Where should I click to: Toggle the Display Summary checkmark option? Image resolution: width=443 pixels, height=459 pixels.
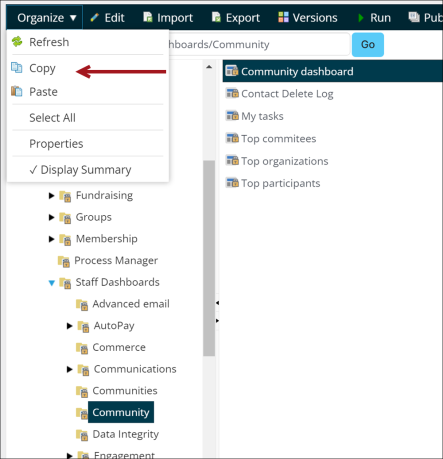pos(80,170)
